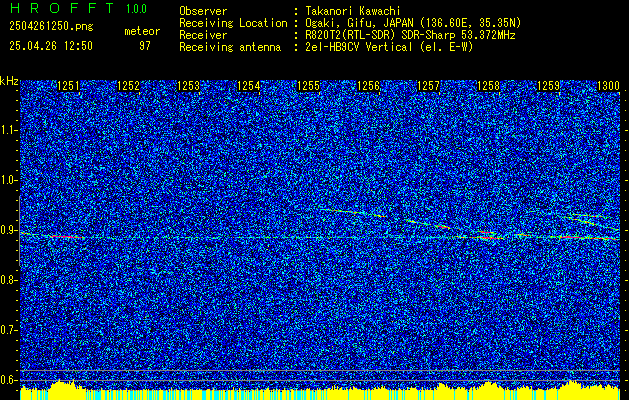Click the 1256 time marker

pos(369,86)
